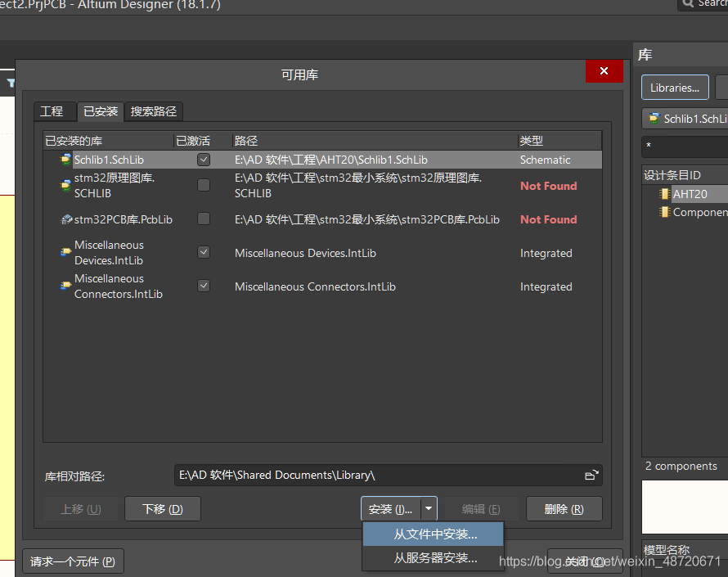This screenshot has width=728, height=577.
Task: Click the AHT20 component icon in library panel
Action: click(x=665, y=194)
